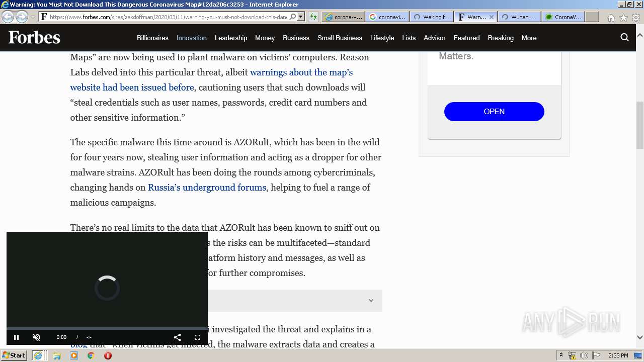Image resolution: width=644 pixels, height=362 pixels.
Task: Open the IE Home icon
Action: pos(611,18)
